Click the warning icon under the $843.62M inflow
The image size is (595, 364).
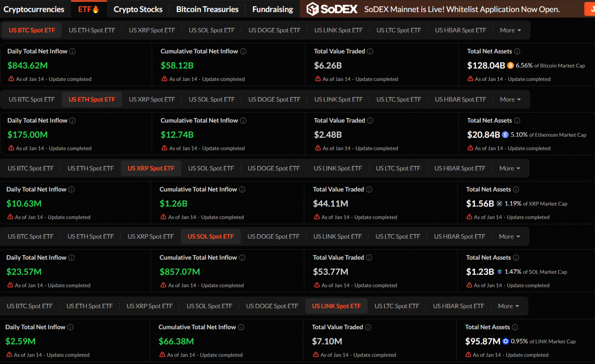pyautogui.click(x=11, y=79)
